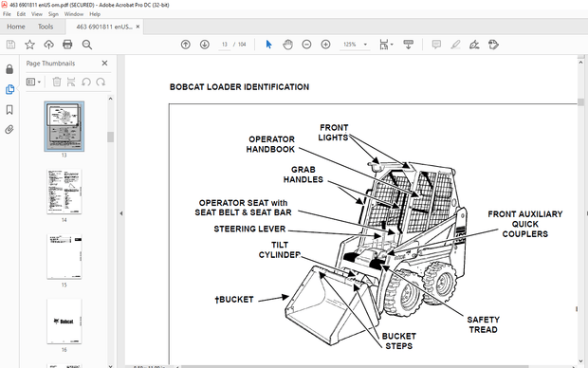Select the 463 6901811 enUS document tab
The height and width of the screenshot is (368, 588).
104,27
